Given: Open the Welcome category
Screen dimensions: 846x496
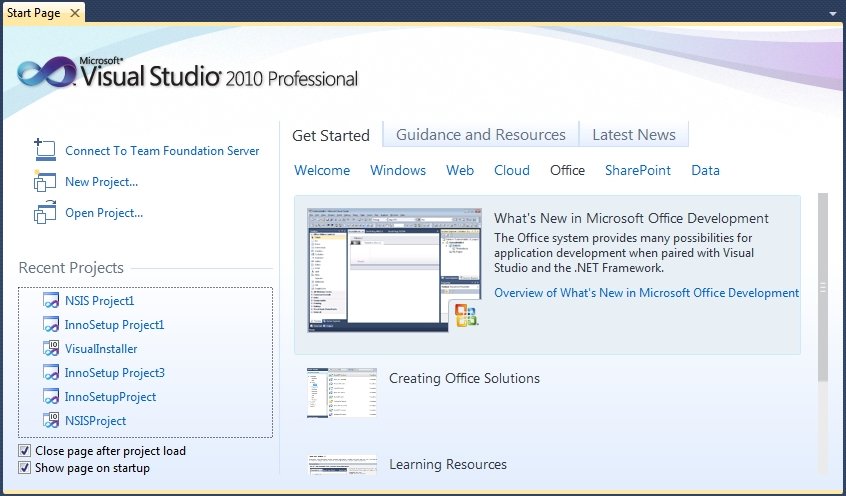Looking at the screenshot, I should pyautogui.click(x=322, y=170).
